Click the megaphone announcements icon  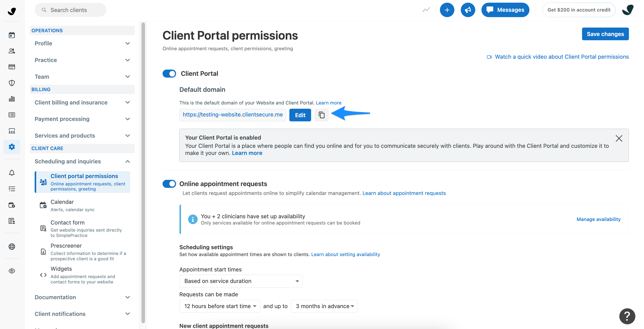pos(468,10)
